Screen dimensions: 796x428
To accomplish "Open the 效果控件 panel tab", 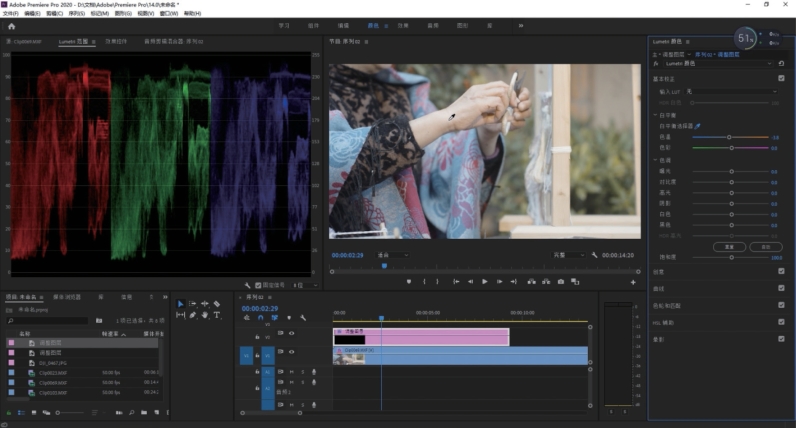I will [116, 42].
